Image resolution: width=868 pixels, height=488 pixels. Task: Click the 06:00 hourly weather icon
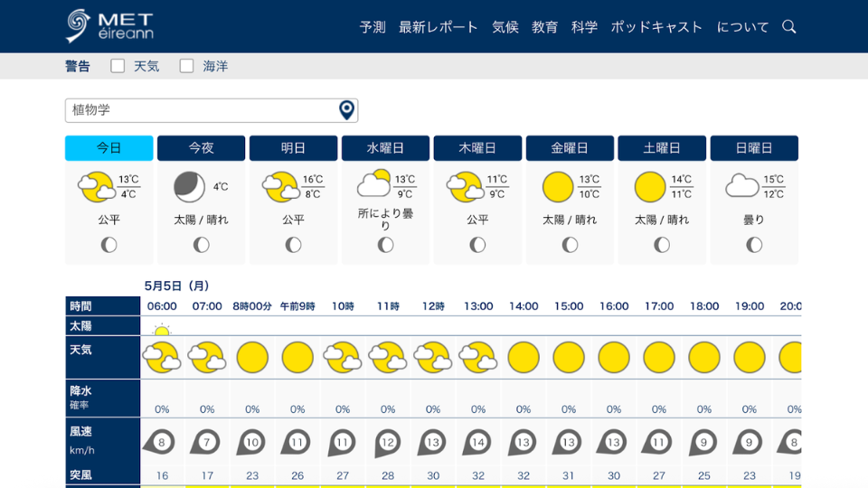[x=162, y=357]
